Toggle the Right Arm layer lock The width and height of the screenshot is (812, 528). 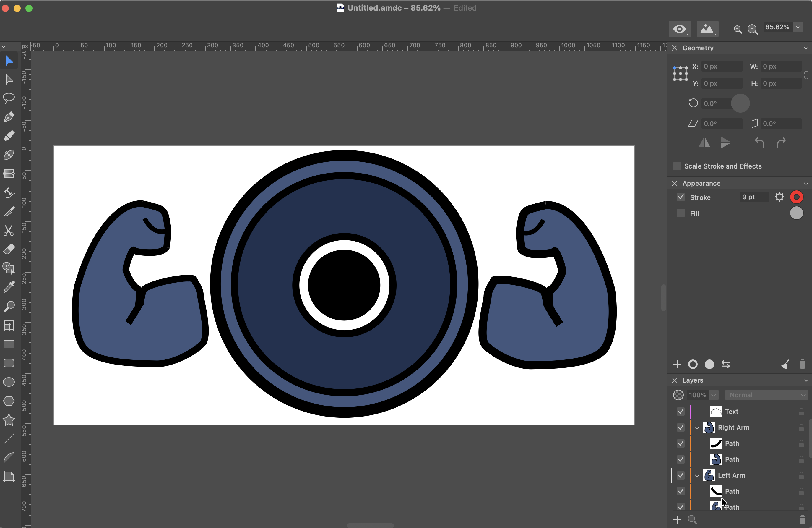point(801,428)
